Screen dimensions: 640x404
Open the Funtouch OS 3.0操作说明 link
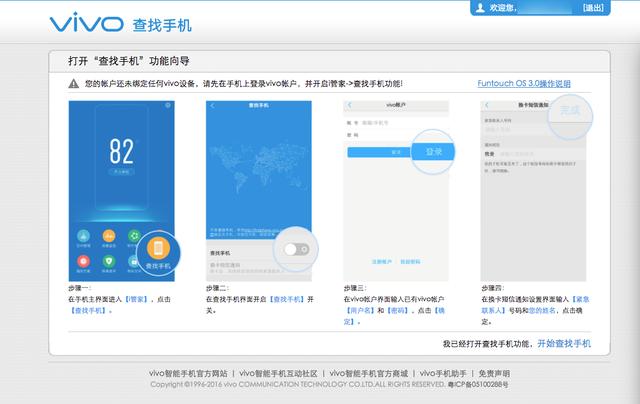pyautogui.click(x=524, y=83)
